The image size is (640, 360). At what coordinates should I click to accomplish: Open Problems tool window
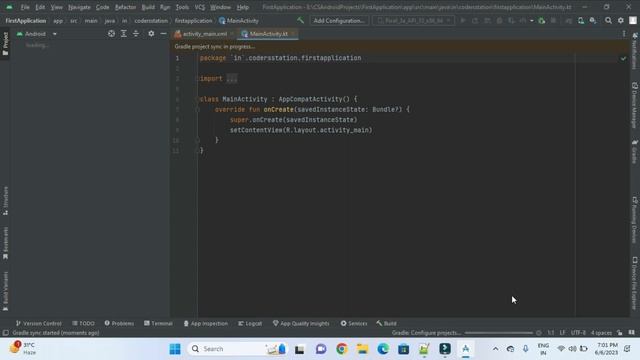[x=119, y=324]
